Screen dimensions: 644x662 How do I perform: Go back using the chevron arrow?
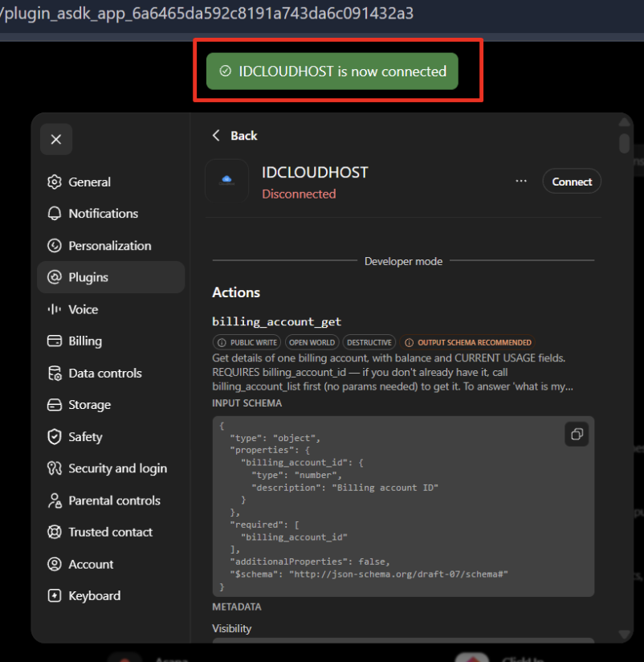[x=216, y=136]
